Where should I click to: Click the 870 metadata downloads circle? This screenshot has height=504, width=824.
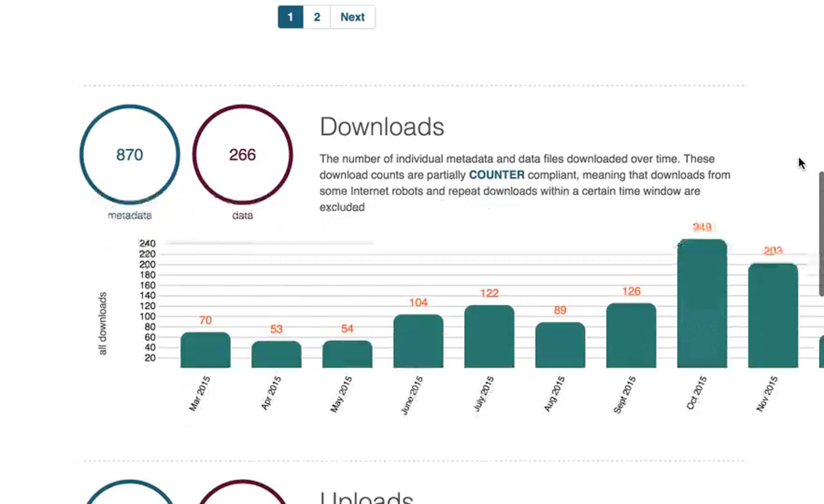(x=130, y=154)
